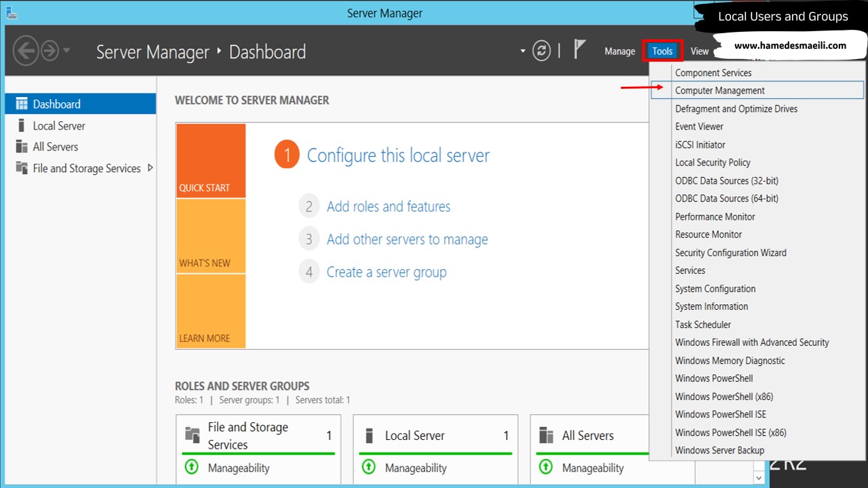Click the Server Manager title bar icon
Image resolution: width=868 pixels, height=488 pixels.
[x=12, y=12]
